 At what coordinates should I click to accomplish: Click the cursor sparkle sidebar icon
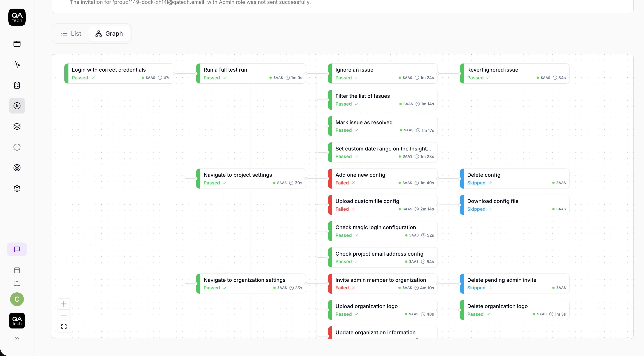pos(17,64)
